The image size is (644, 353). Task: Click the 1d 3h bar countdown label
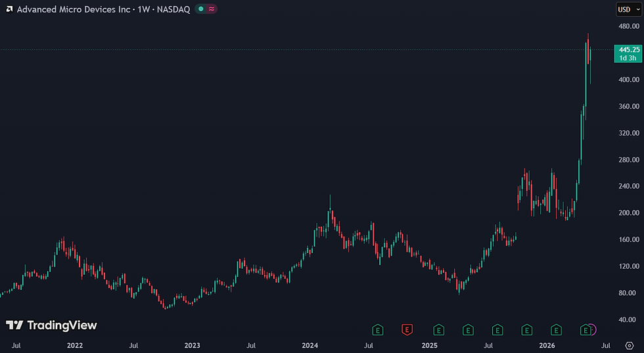[x=628, y=58]
